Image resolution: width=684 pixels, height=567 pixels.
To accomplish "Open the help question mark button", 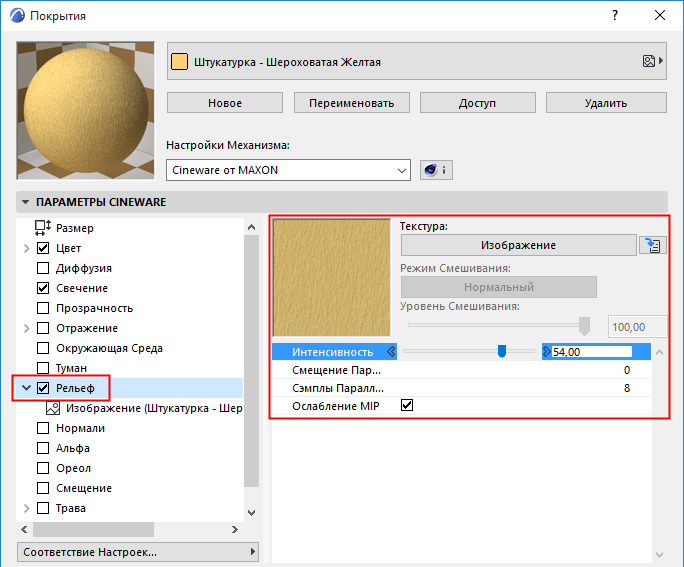I will click(615, 15).
